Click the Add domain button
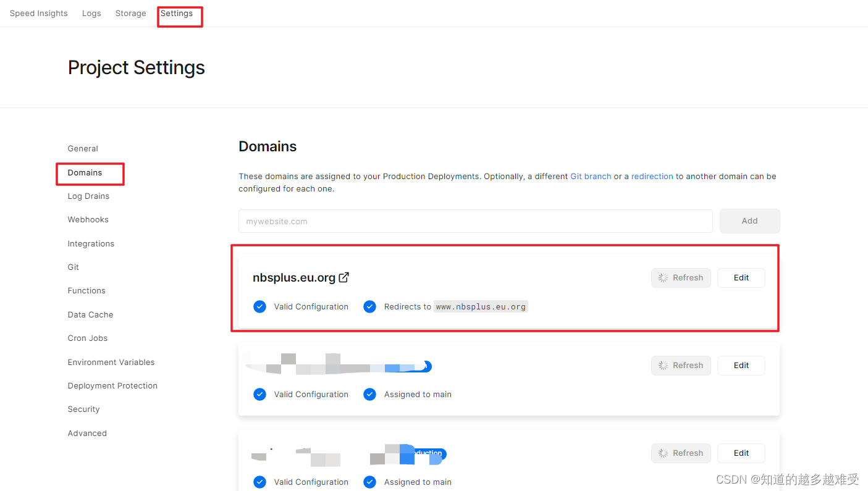The image size is (868, 491). tap(749, 220)
